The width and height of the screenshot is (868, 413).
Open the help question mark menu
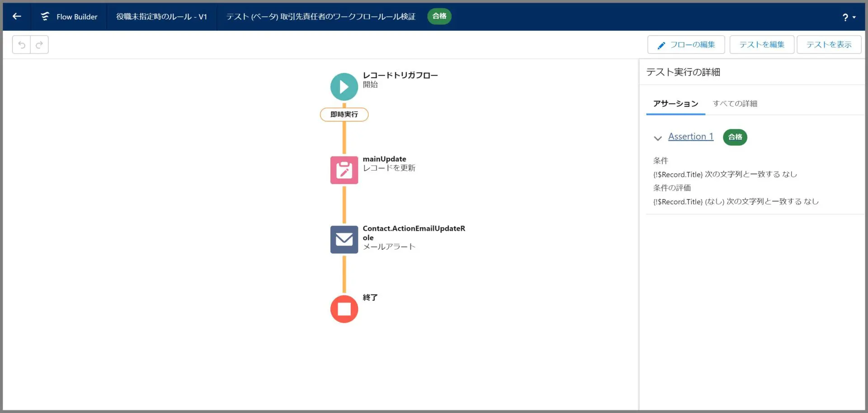pos(849,17)
